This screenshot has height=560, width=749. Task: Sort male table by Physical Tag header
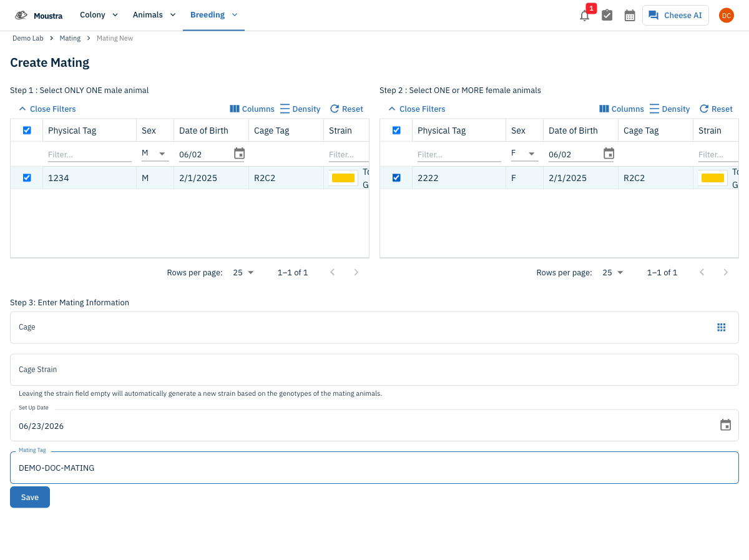point(72,130)
